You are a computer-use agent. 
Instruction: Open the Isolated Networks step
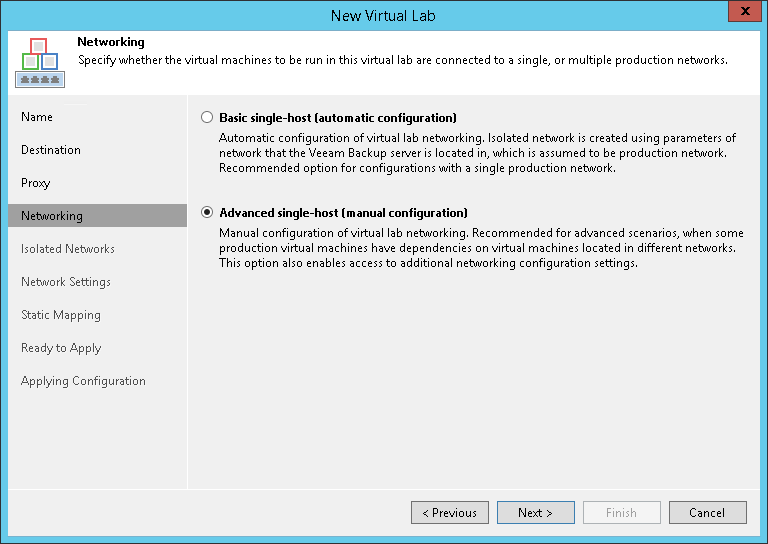(x=68, y=249)
